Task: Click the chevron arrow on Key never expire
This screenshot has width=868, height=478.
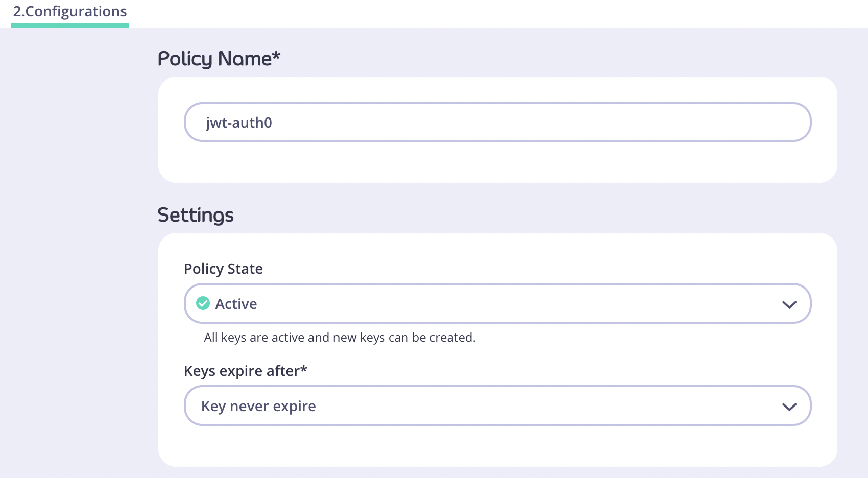Action: (789, 407)
